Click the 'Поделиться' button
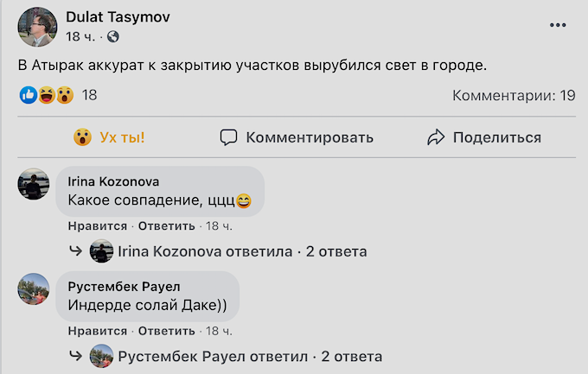Viewport: 588px width, 374px height. 484,137
